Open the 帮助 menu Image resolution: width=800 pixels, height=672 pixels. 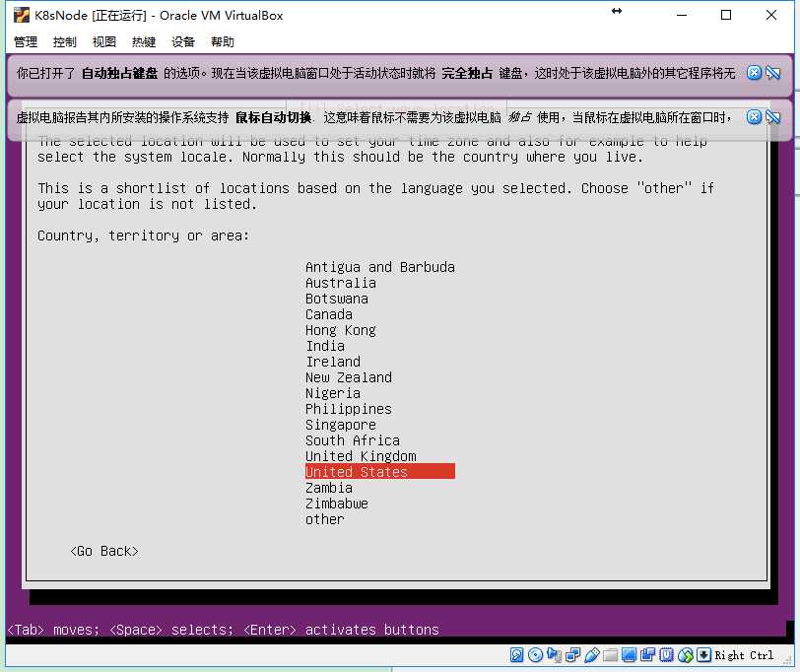coord(223,41)
